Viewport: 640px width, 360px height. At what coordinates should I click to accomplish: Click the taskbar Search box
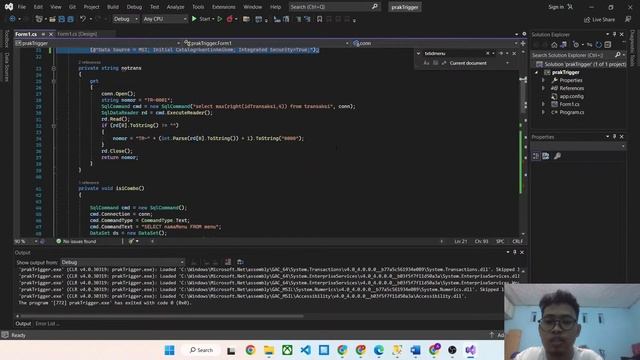click(x=202, y=350)
